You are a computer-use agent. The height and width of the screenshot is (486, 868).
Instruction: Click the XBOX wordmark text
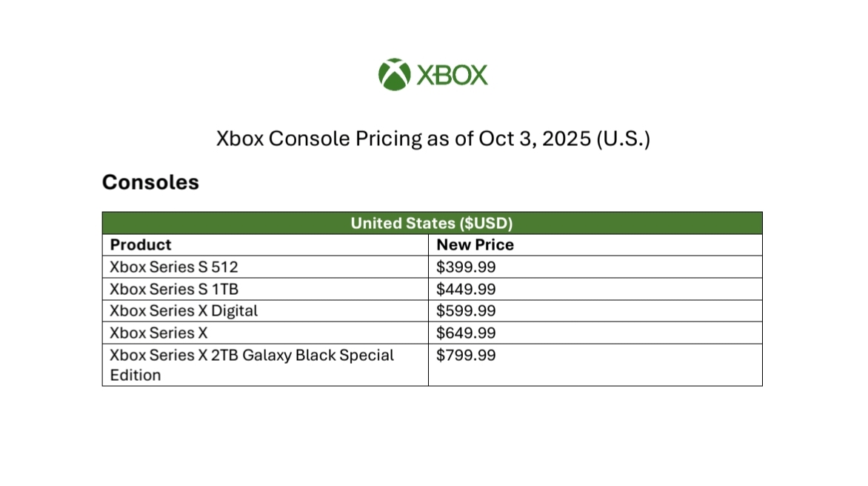[452, 75]
